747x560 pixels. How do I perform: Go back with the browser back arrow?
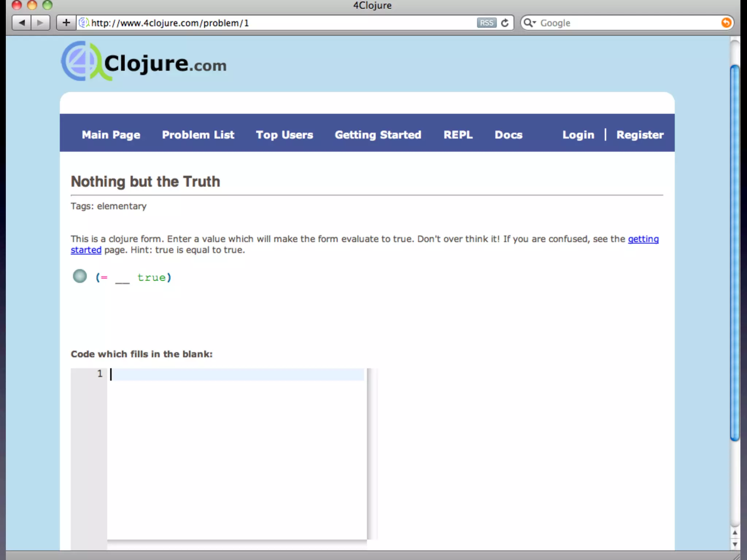pos(22,23)
